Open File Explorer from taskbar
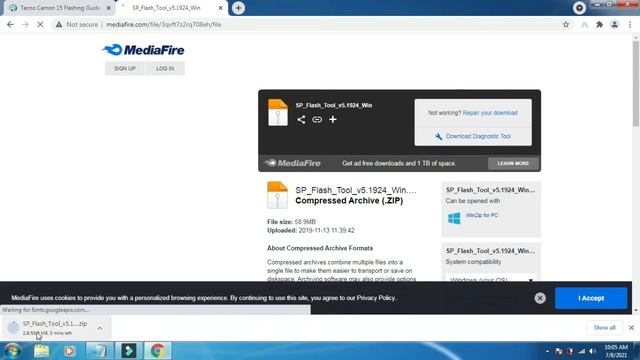This screenshot has height=360, width=640. click(x=42, y=351)
